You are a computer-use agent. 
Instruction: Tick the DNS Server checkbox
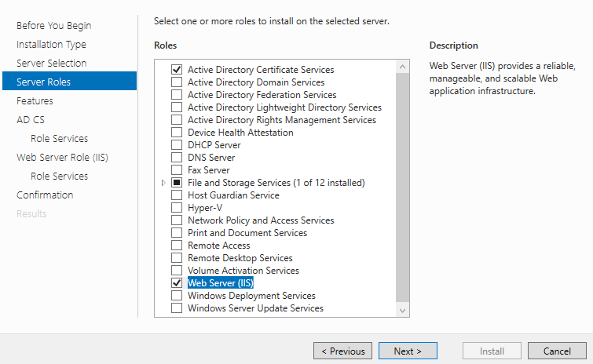tap(177, 157)
